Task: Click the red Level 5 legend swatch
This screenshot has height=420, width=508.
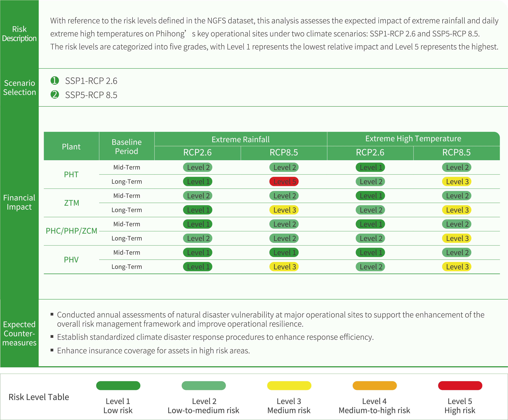Action: 460,386
